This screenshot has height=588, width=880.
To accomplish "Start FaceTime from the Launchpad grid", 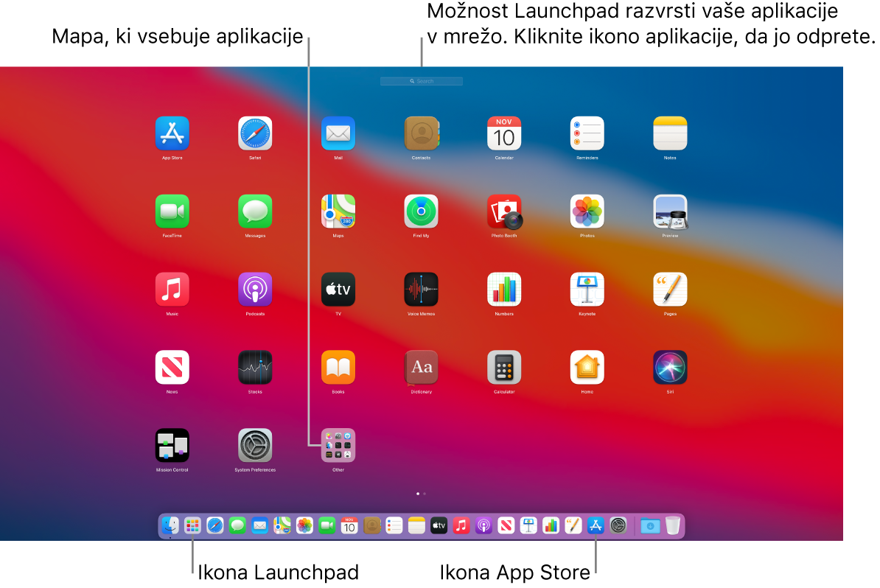I will [172, 211].
